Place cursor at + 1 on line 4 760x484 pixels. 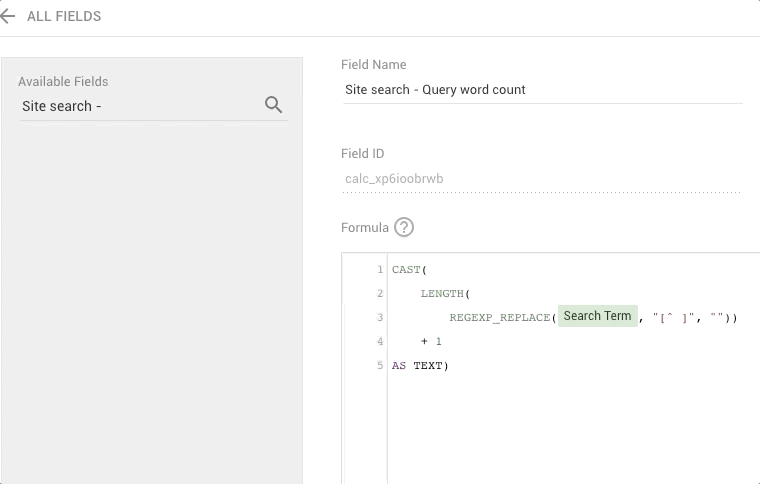(431, 342)
